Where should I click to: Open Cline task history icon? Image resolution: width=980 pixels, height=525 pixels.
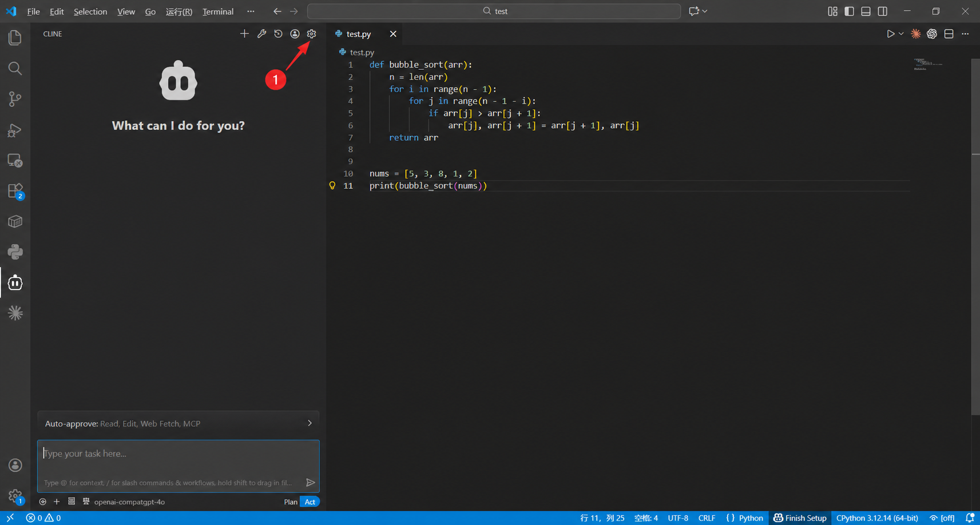point(278,34)
